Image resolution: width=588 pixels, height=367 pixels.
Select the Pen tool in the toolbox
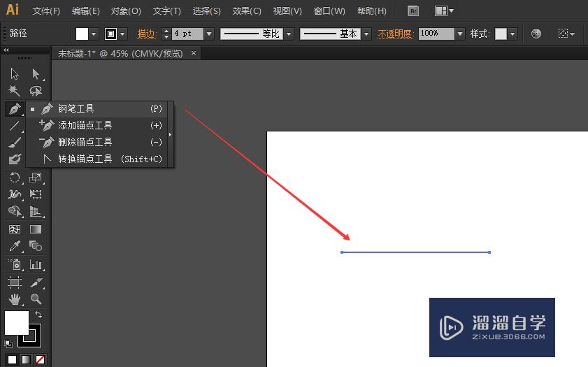pos(15,109)
